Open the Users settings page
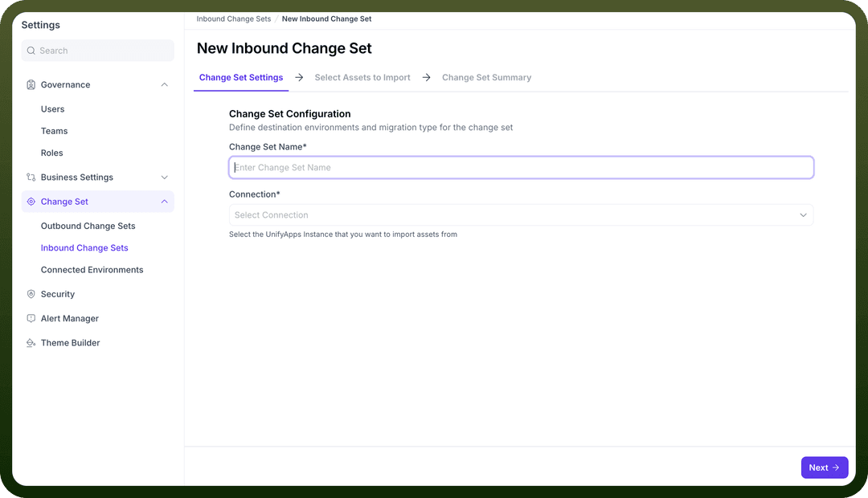This screenshot has width=868, height=498. tap(52, 109)
